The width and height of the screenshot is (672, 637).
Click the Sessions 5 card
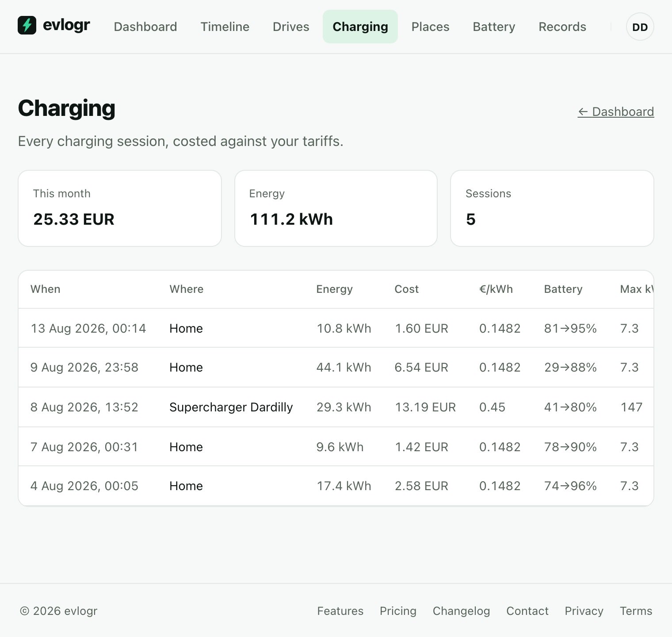(552, 208)
